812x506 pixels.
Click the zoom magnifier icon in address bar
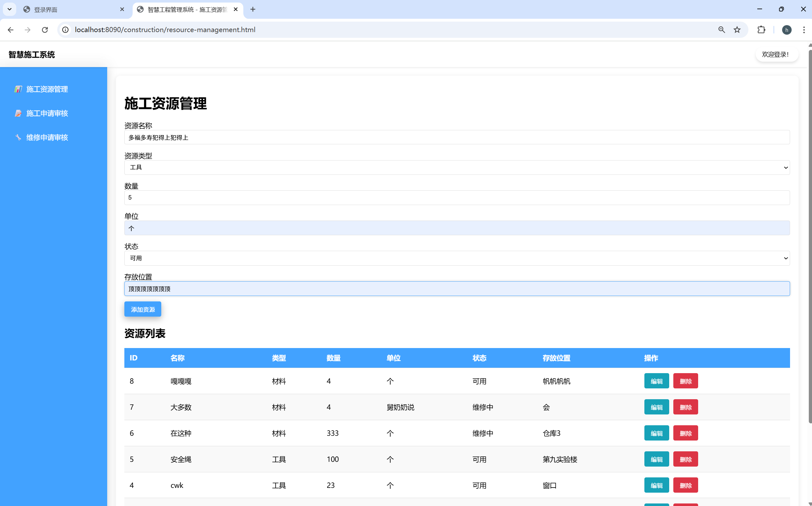point(721,30)
